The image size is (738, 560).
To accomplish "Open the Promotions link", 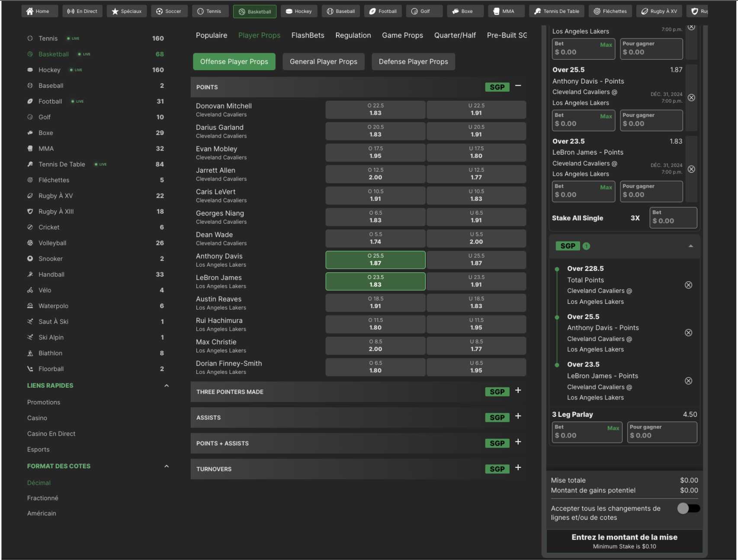I will [x=44, y=402].
